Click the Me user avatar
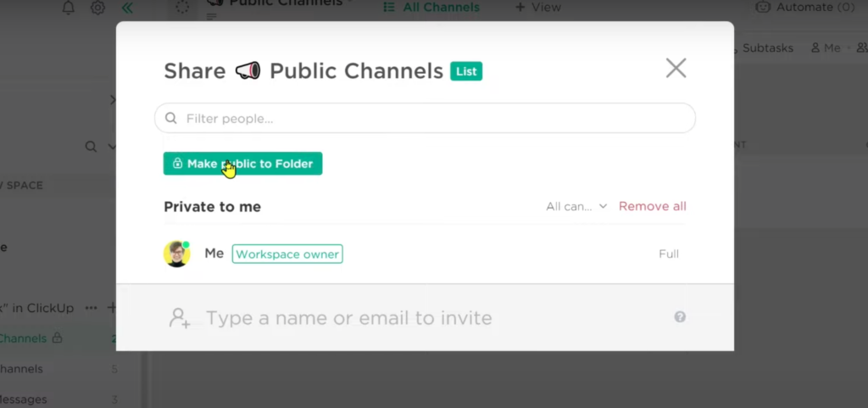Screen dimensions: 868x408 point(177,254)
